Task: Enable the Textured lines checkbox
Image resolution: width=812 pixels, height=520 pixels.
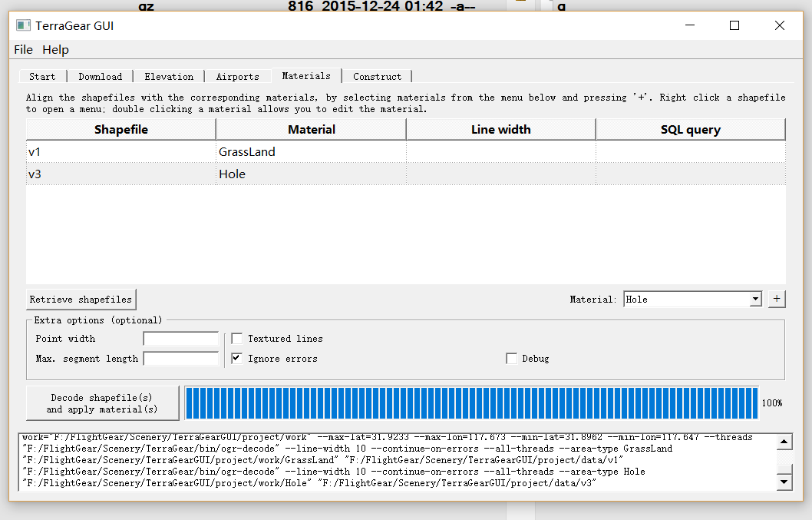Action: click(x=236, y=339)
